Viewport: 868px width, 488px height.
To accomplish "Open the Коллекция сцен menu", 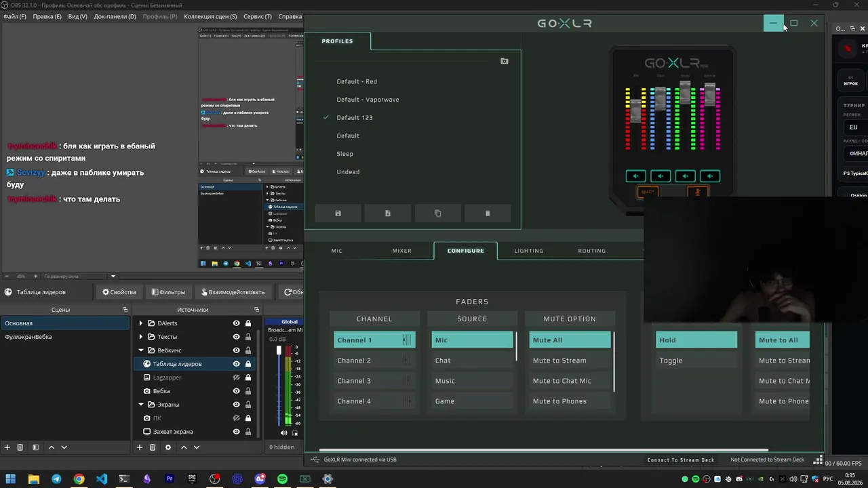I will click(210, 16).
